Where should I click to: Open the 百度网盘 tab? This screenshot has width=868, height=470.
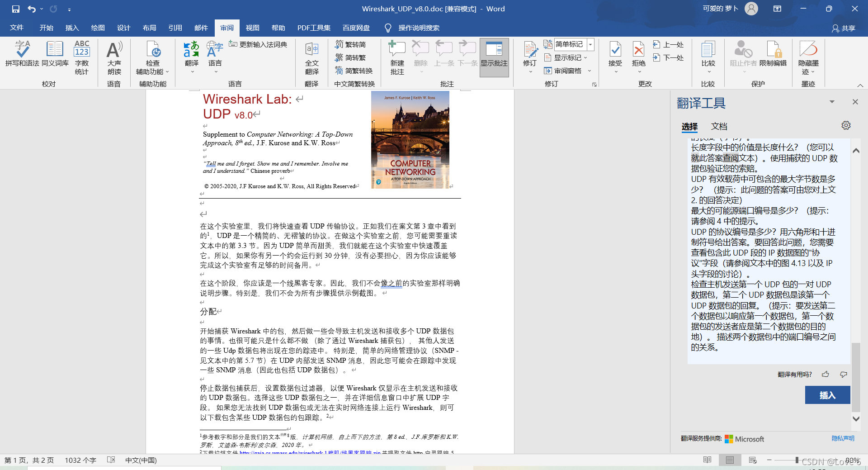(x=356, y=28)
